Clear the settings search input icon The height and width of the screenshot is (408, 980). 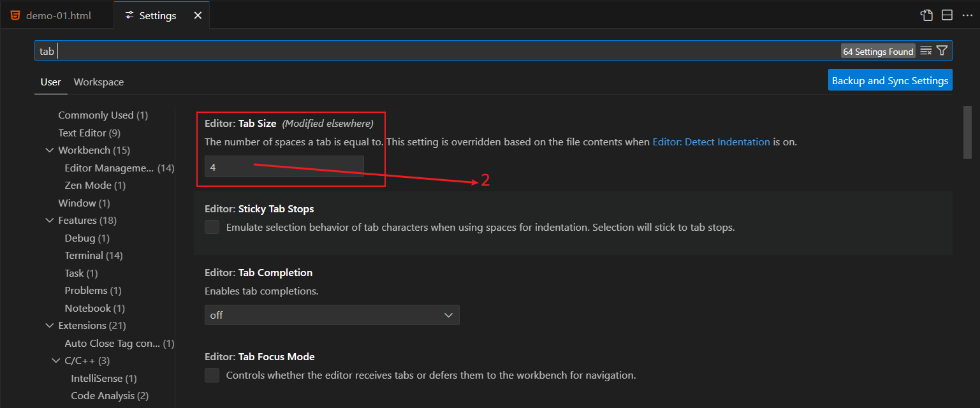click(x=926, y=51)
